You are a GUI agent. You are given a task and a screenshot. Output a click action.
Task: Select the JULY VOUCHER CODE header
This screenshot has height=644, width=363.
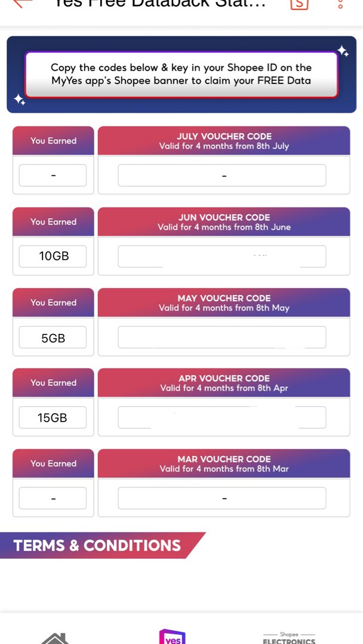(224, 141)
